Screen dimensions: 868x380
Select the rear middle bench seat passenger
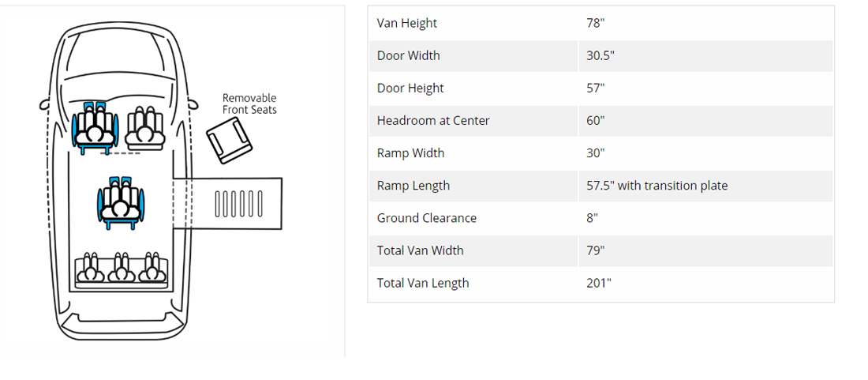[x=122, y=268]
